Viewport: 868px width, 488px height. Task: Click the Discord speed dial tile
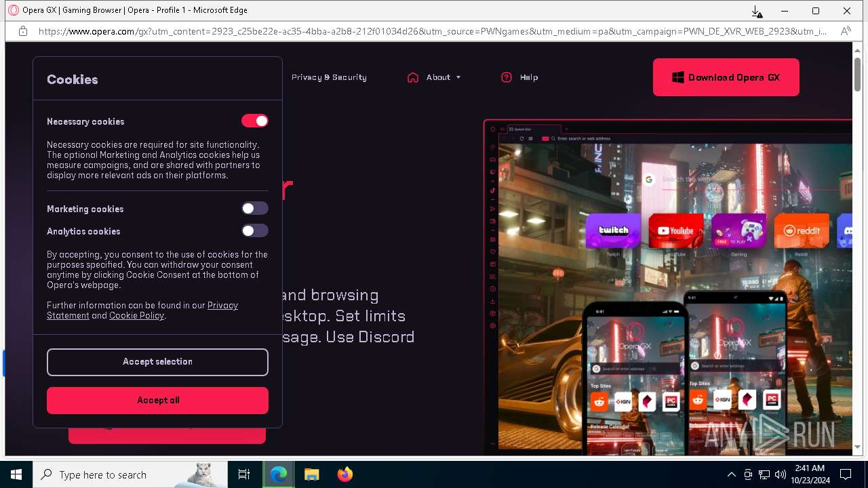point(845,231)
